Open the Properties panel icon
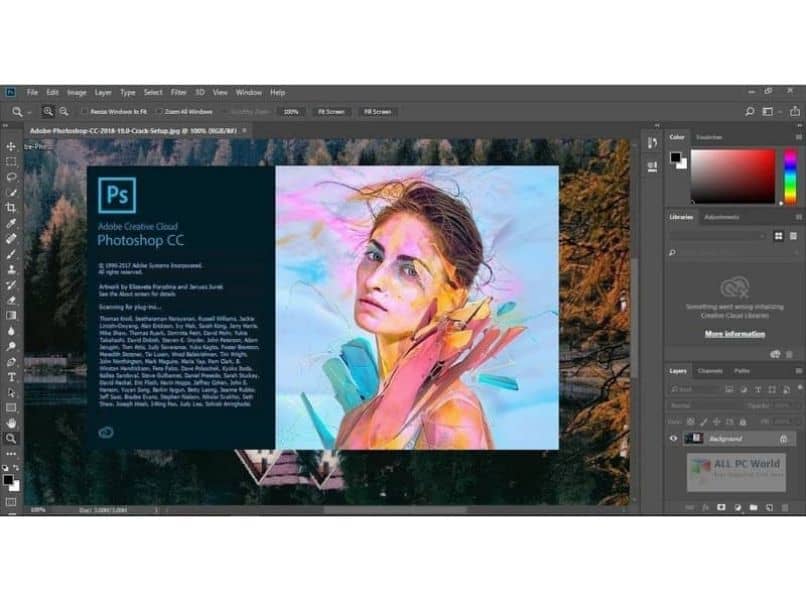The width and height of the screenshot is (806, 600). 652,167
